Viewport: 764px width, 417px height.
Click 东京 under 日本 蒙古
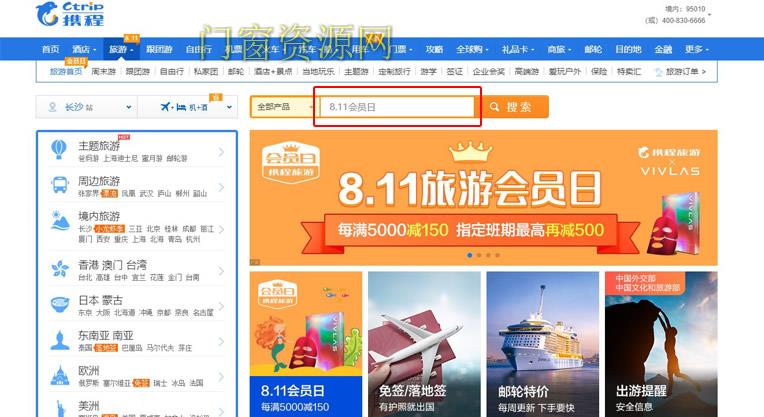tap(85, 313)
